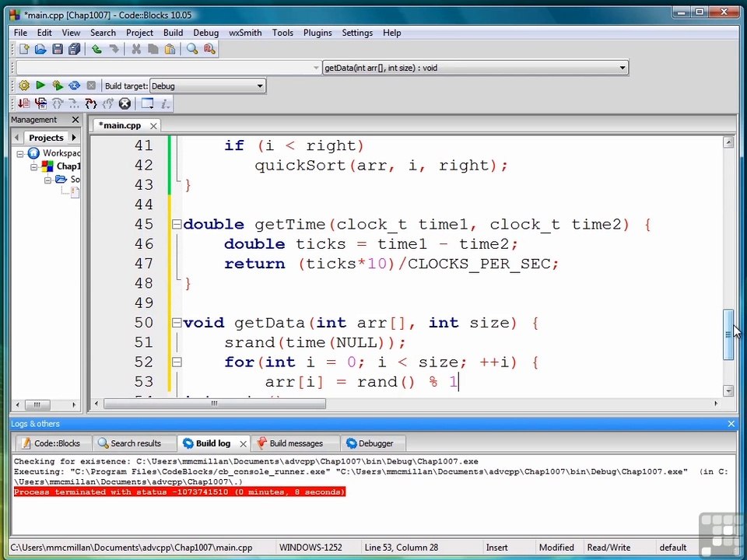
Task: Open the Debug menu
Action: pos(205,33)
